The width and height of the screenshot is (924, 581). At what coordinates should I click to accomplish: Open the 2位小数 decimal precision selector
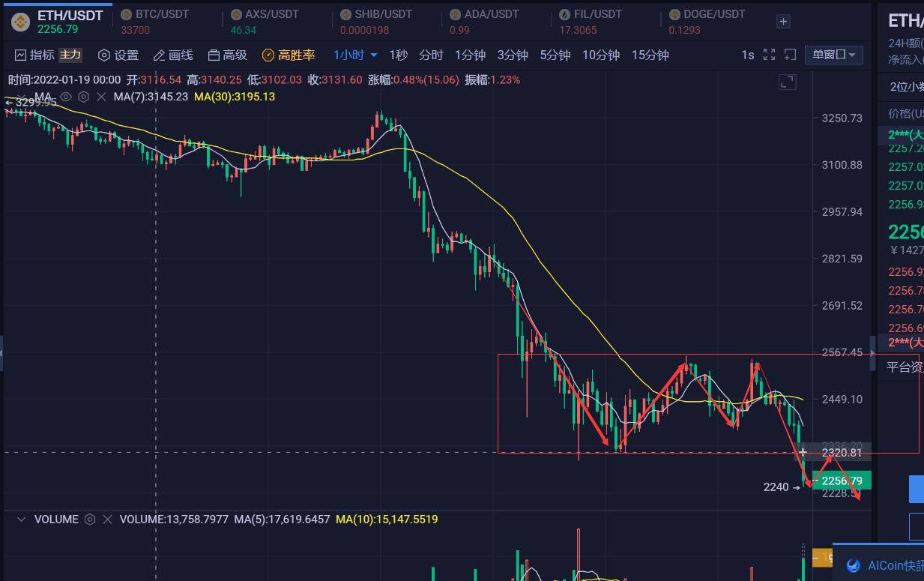click(x=907, y=86)
